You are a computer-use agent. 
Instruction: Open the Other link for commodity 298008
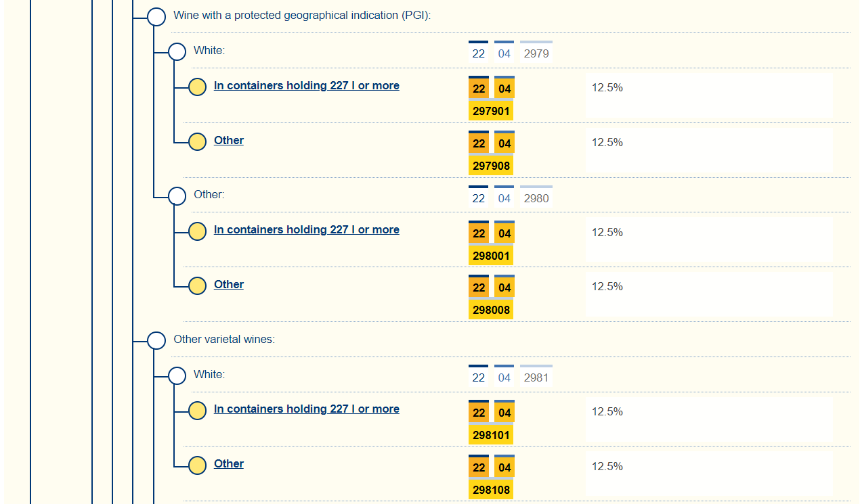pos(228,284)
